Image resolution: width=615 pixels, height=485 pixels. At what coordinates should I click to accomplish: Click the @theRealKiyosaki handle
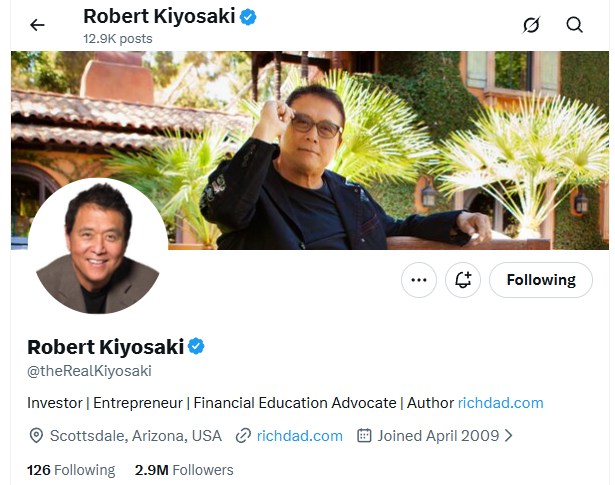click(x=89, y=371)
